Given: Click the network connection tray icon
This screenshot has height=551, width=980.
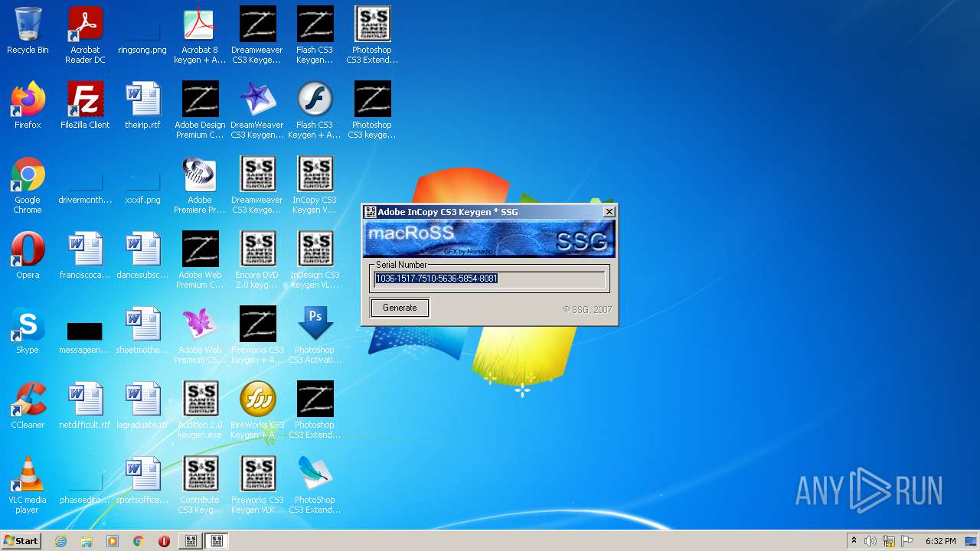Looking at the screenshot, I should [x=889, y=541].
